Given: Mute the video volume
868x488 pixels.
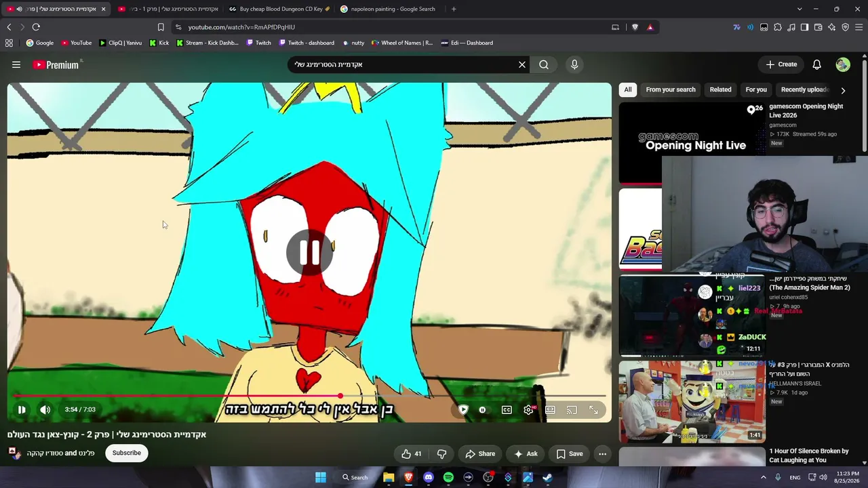Looking at the screenshot, I should (45, 409).
